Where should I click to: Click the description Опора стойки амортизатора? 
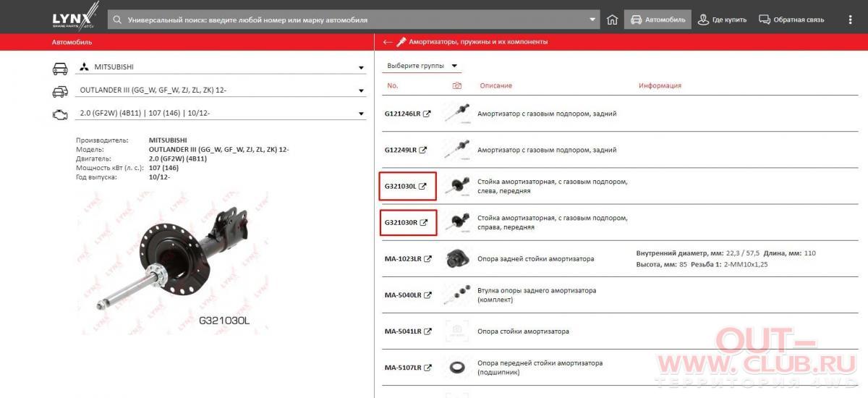523,331
